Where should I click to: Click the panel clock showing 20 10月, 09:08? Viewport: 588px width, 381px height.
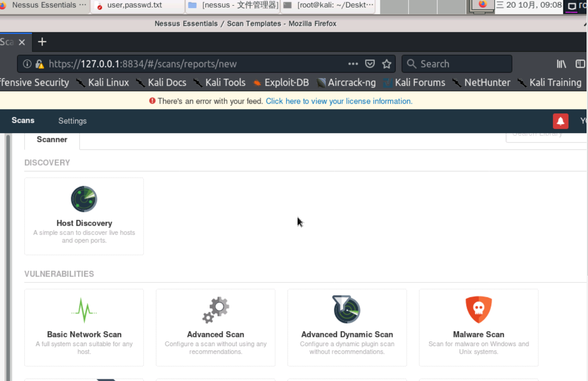tap(529, 5)
